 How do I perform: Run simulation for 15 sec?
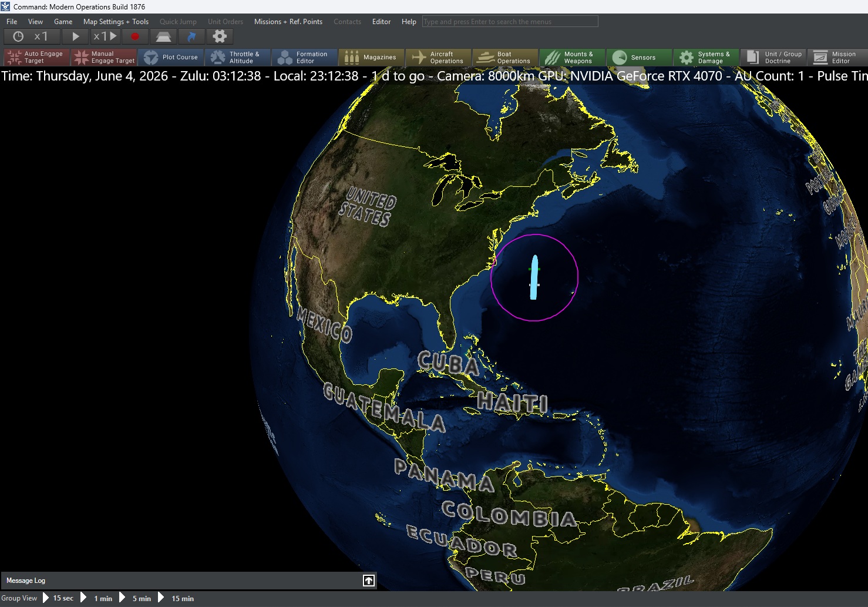point(63,598)
